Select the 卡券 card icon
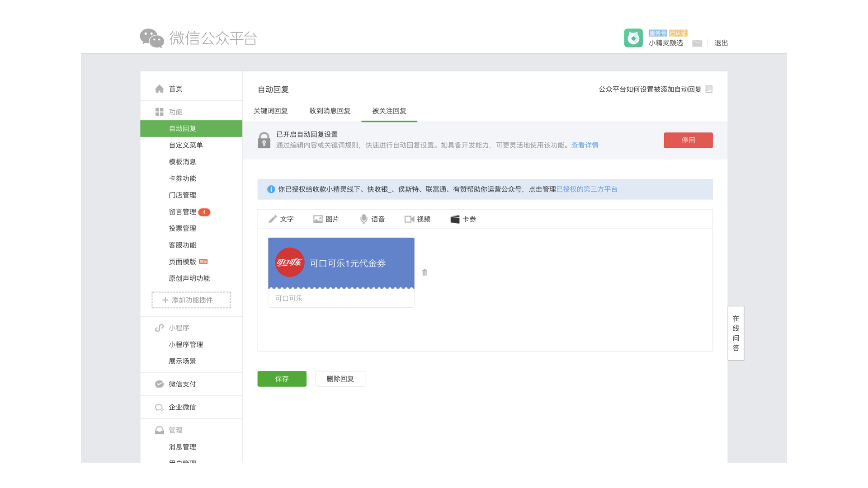Image resolution: width=868 pixels, height=488 pixels. click(455, 219)
